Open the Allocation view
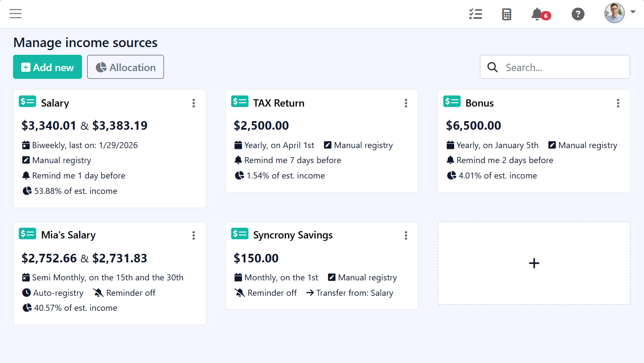The image size is (644, 363). (125, 67)
